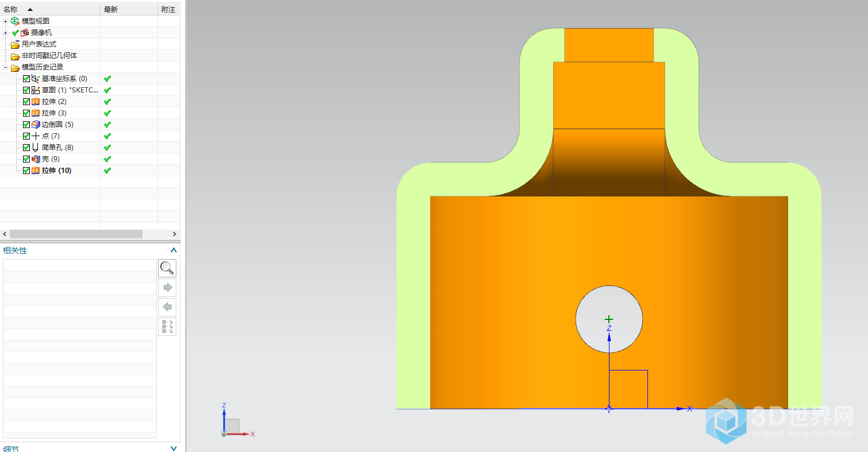
Task: Select the 点 (7) label
Action: (51, 136)
